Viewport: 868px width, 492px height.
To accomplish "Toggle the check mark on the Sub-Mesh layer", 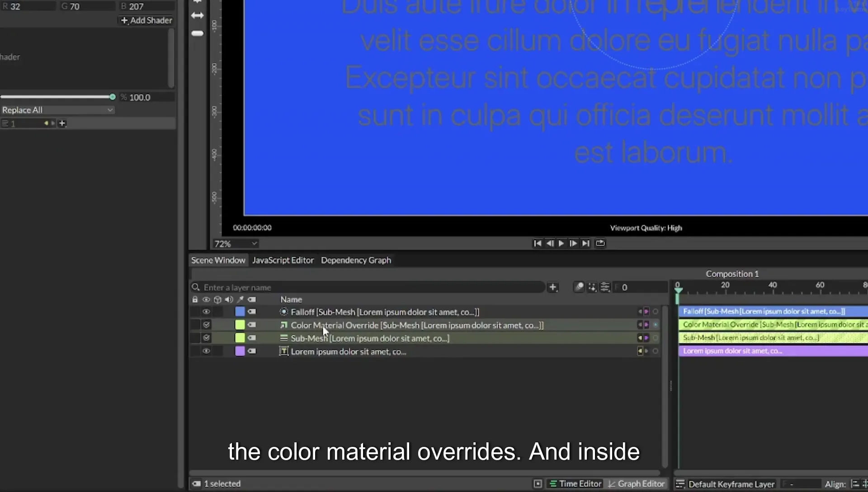I will 207,338.
